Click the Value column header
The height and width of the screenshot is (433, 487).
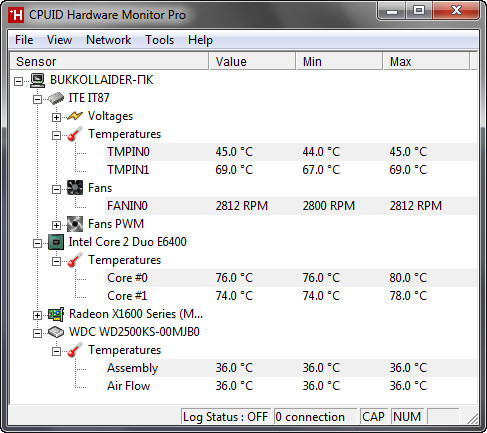[x=252, y=62]
